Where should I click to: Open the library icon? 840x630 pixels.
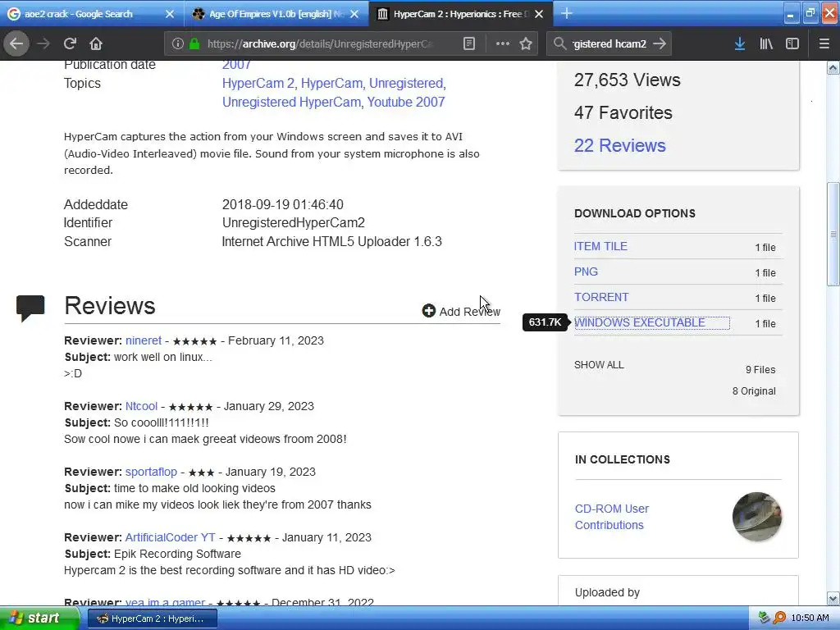click(x=766, y=44)
